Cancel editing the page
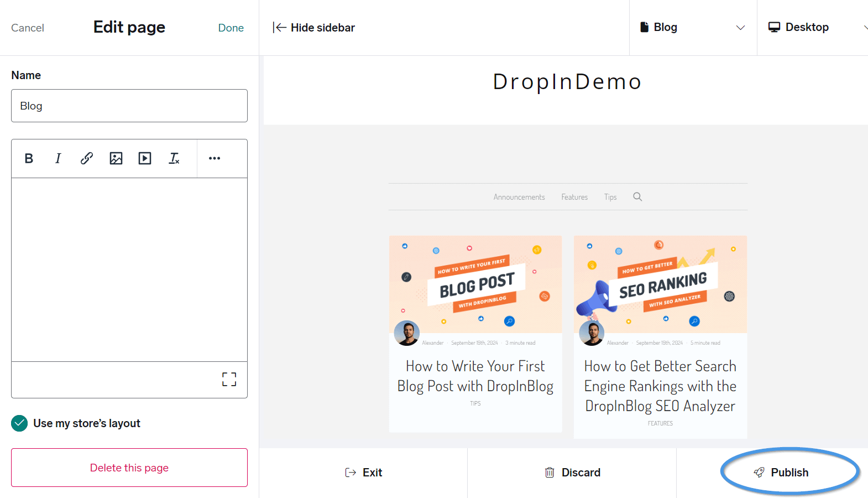Image resolution: width=868 pixels, height=498 pixels. [x=28, y=28]
